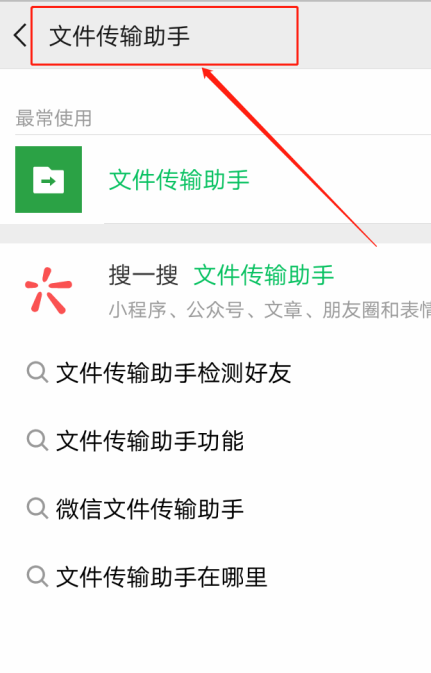Choose suggestion 文件传输助手在哪里
This screenshot has width=431, height=673.
coord(162,576)
